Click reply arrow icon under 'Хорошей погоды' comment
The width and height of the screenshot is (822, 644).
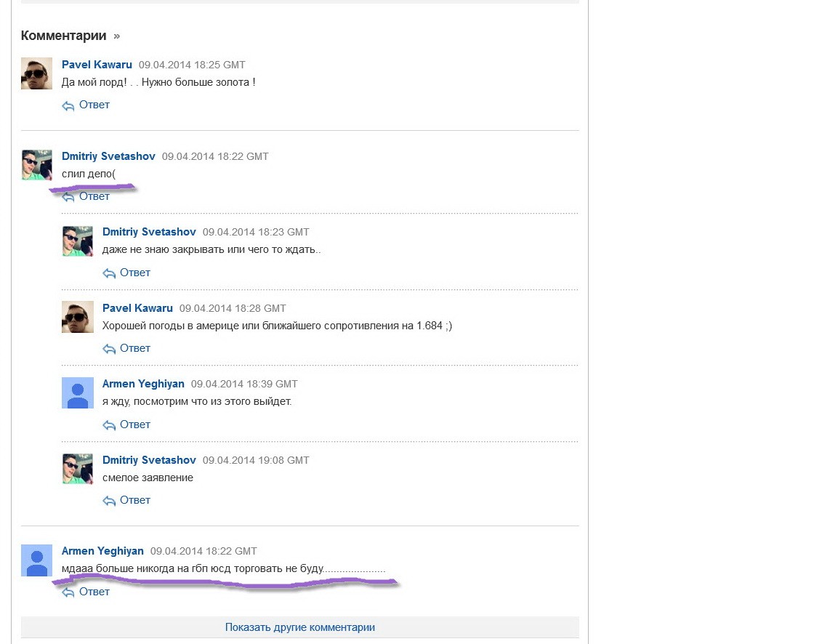109,350
